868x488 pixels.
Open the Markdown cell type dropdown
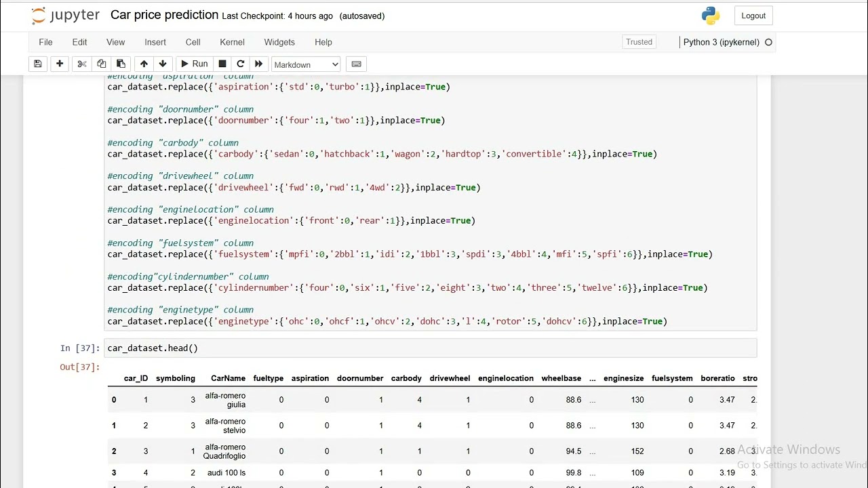(x=306, y=64)
